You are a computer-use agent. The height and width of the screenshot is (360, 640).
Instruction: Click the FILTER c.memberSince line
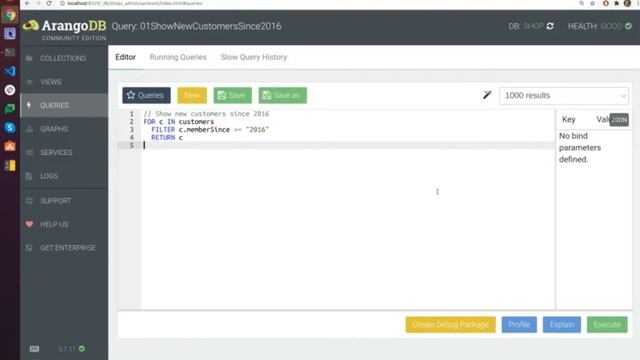(x=210, y=129)
